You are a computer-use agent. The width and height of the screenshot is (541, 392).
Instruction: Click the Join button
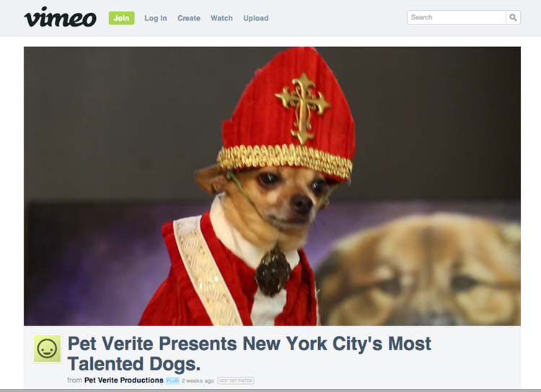121,18
